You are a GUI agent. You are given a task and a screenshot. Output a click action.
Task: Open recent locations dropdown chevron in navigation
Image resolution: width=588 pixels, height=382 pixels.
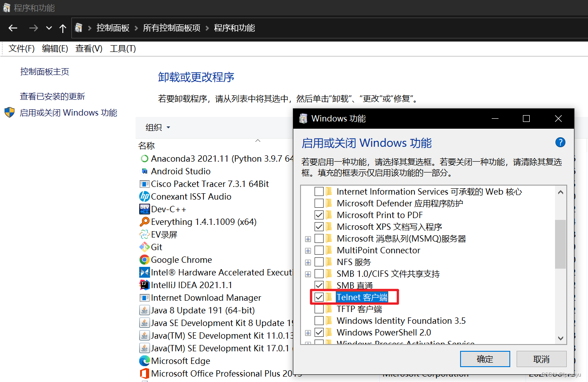point(49,28)
